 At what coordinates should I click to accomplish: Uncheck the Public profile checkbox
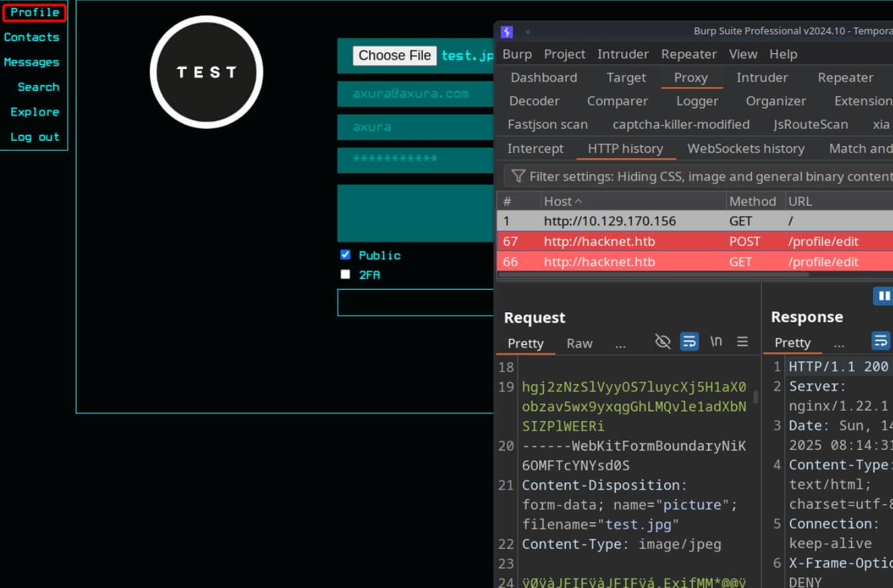345,254
